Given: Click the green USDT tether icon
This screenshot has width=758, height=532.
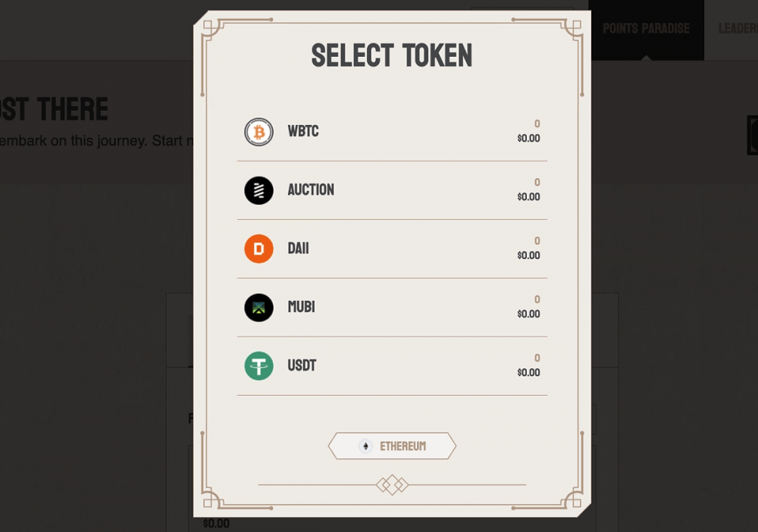Looking at the screenshot, I should pos(258,366).
